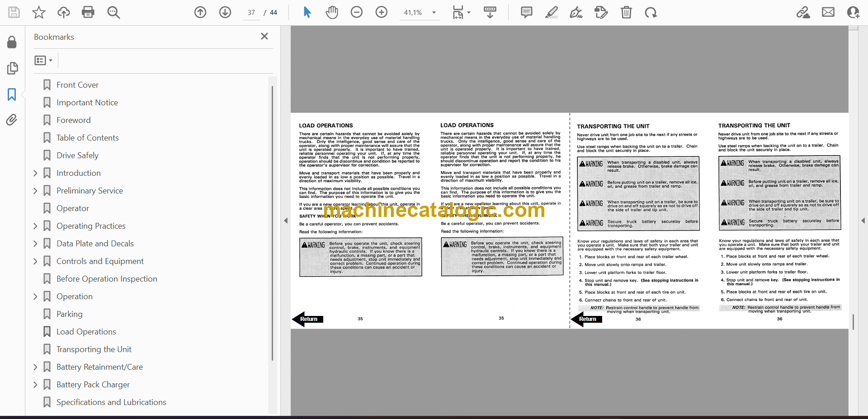This screenshot has width=868, height=419.
Task: Close the Bookmarks panel
Action: (264, 36)
